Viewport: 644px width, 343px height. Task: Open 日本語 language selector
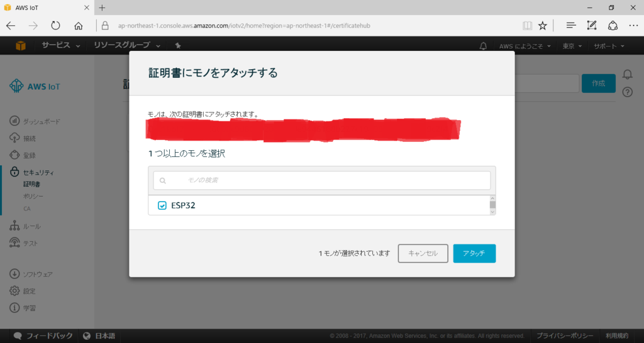click(99, 335)
